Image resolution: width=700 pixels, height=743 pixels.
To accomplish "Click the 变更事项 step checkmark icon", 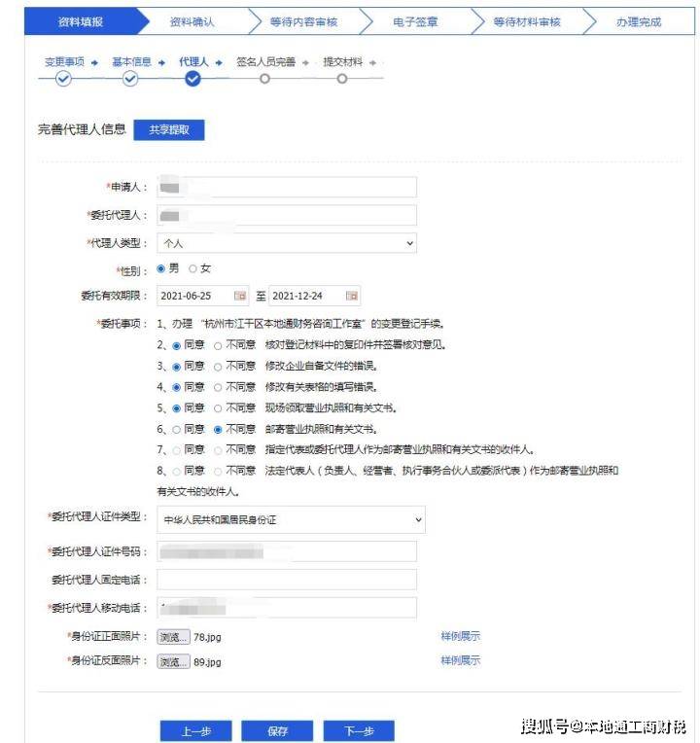I will (x=63, y=80).
